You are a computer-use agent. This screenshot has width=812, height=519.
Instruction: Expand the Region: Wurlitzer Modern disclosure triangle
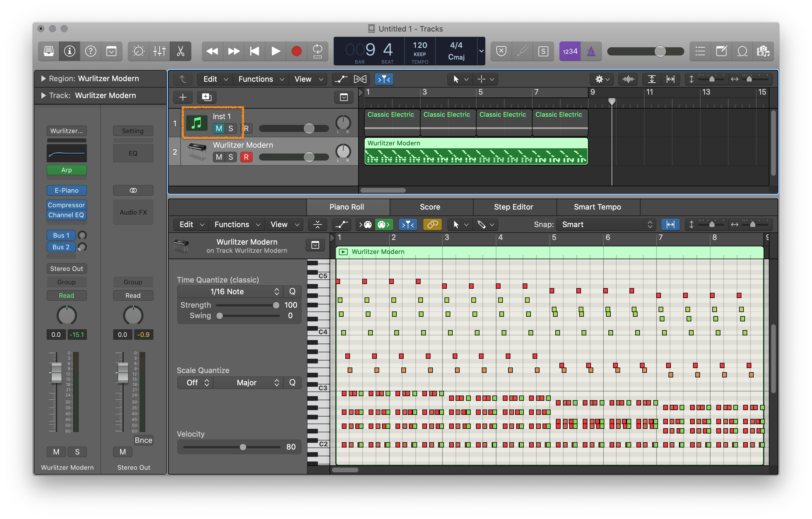pos(43,79)
